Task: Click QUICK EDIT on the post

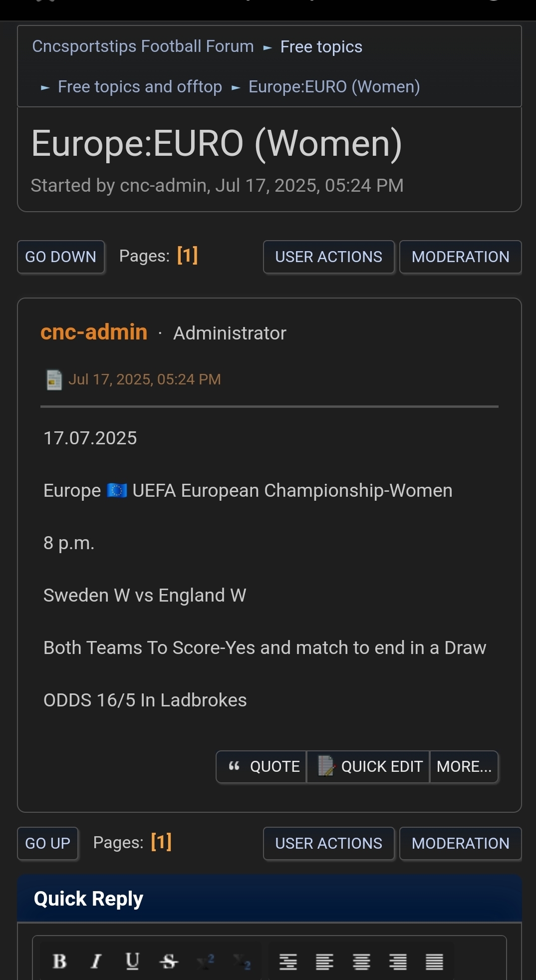Action: pyautogui.click(x=368, y=767)
